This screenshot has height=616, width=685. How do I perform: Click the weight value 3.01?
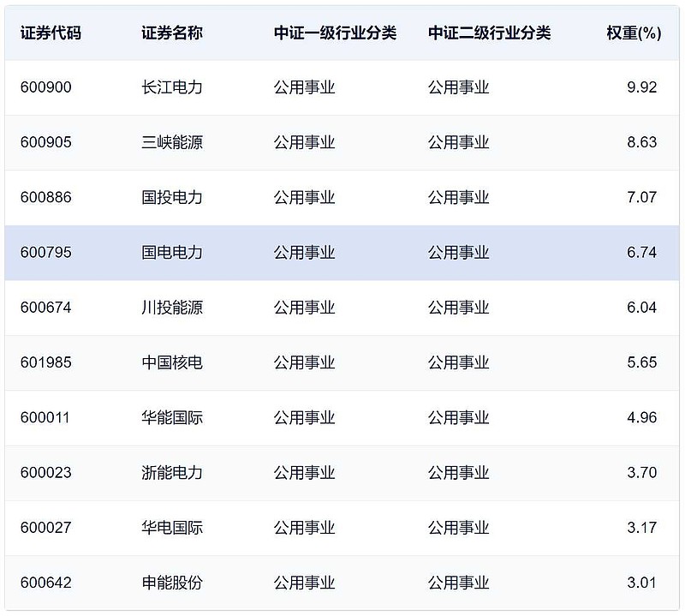point(638,582)
